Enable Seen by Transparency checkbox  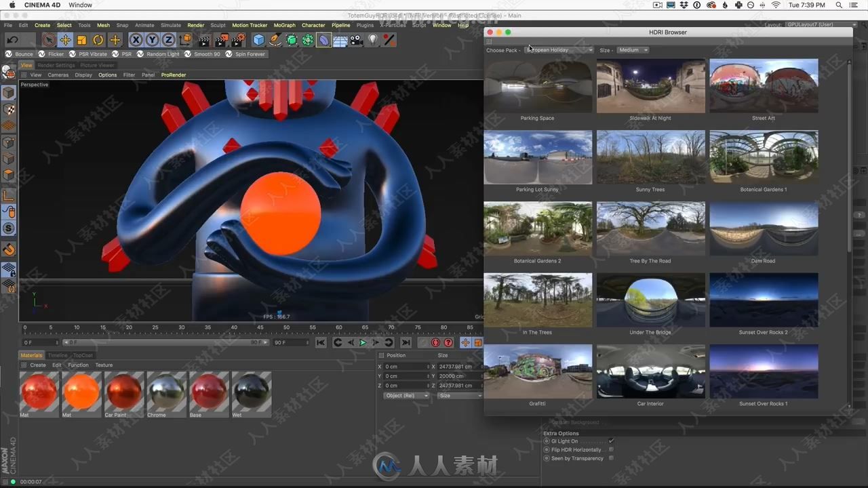point(611,458)
